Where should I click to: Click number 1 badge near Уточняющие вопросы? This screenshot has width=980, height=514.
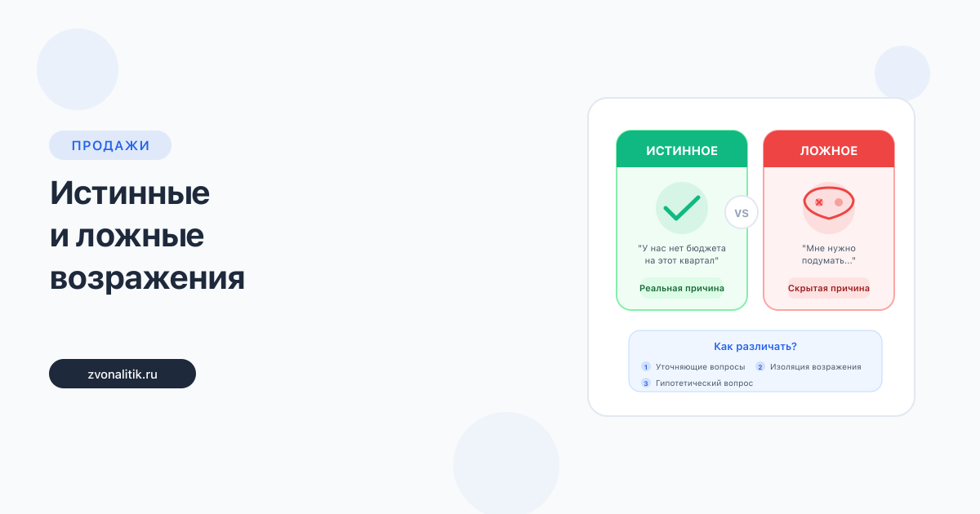coord(646,367)
